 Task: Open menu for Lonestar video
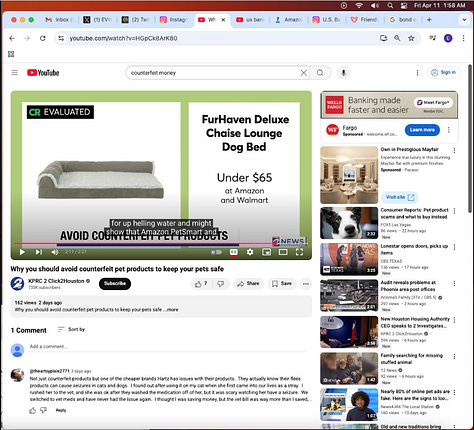pyautogui.click(x=454, y=247)
